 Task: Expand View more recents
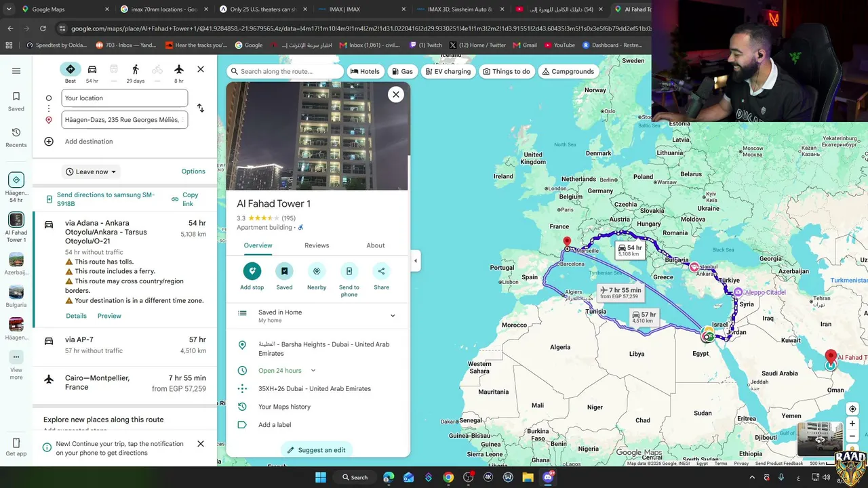click(x=16, y=365)
